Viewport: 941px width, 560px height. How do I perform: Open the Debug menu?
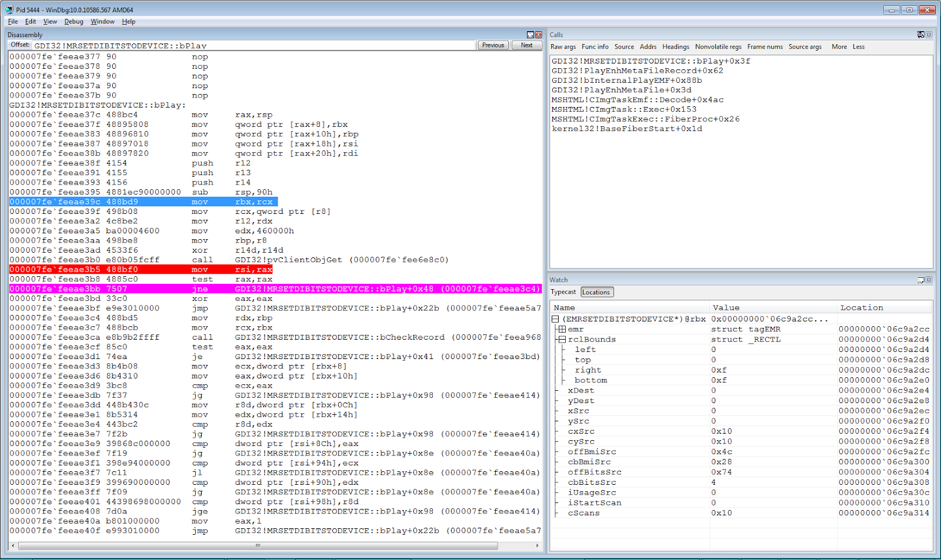pyautogui.click(x=74, y=22)
